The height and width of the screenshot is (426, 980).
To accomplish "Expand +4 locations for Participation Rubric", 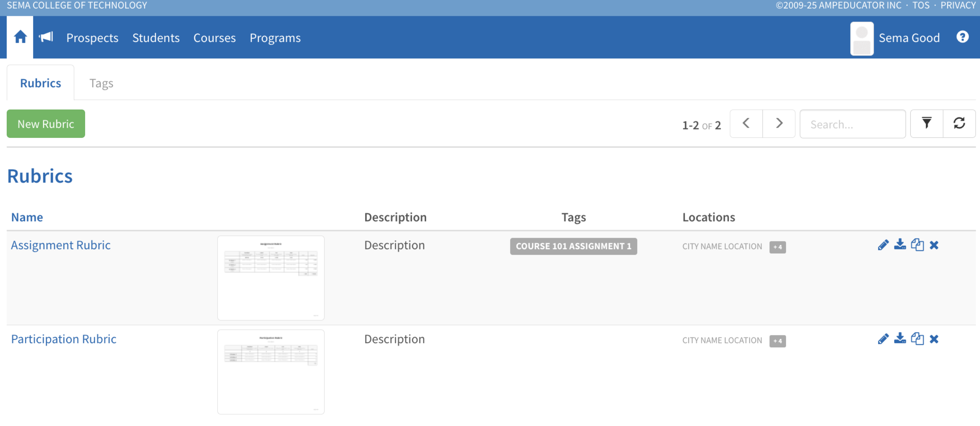I will [777, 341].
